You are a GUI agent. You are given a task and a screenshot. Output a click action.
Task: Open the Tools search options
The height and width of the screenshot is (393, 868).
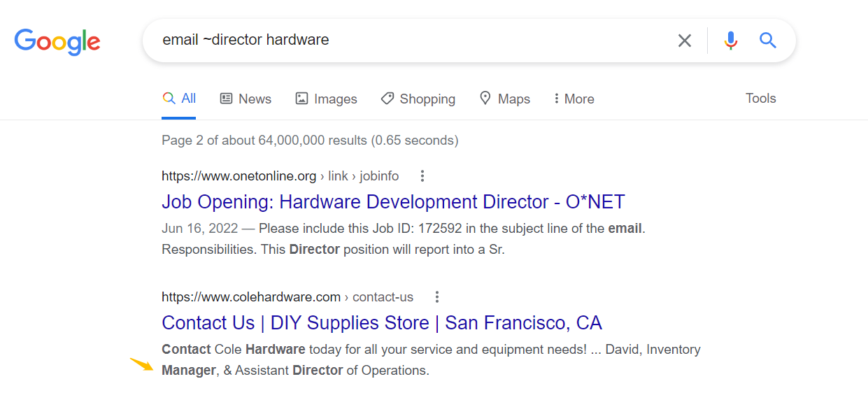click(761, 99)
